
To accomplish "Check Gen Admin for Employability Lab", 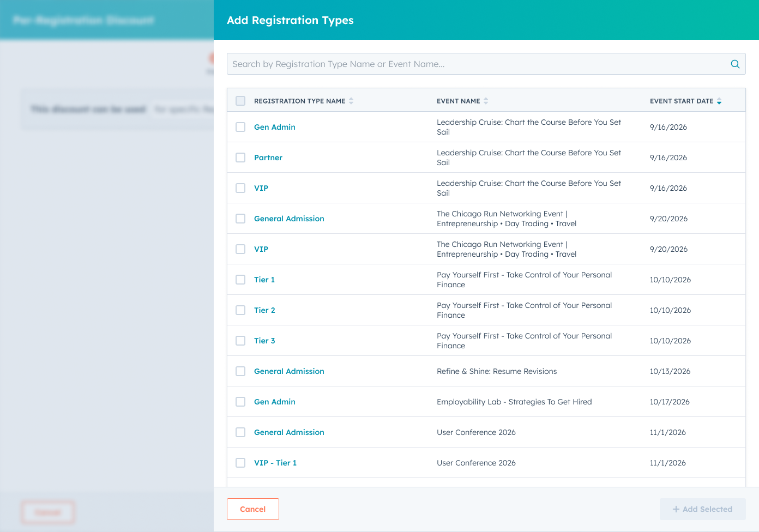I will pos(240,402).
